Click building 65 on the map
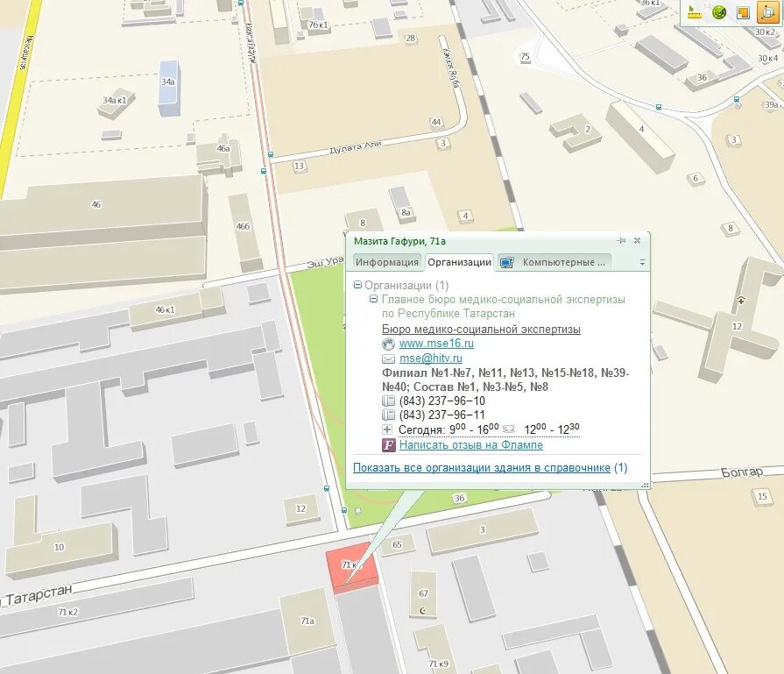Image resolution: width=784 pixels, height=674 pixels. click(x=397, y=544)
